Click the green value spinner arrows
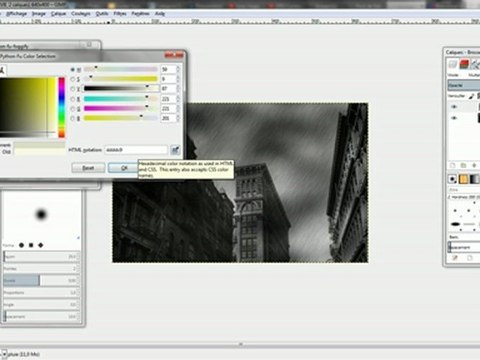Screen dimensions: 480x360 tap(178, 108)
